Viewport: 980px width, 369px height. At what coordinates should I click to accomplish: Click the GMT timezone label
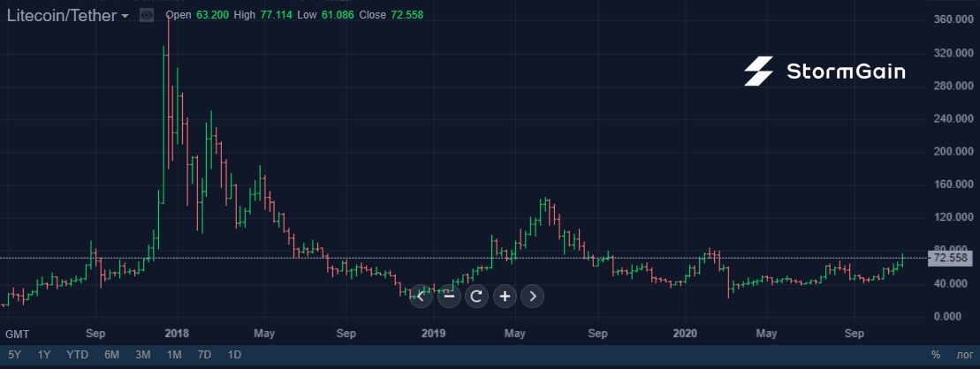[18, 334]
